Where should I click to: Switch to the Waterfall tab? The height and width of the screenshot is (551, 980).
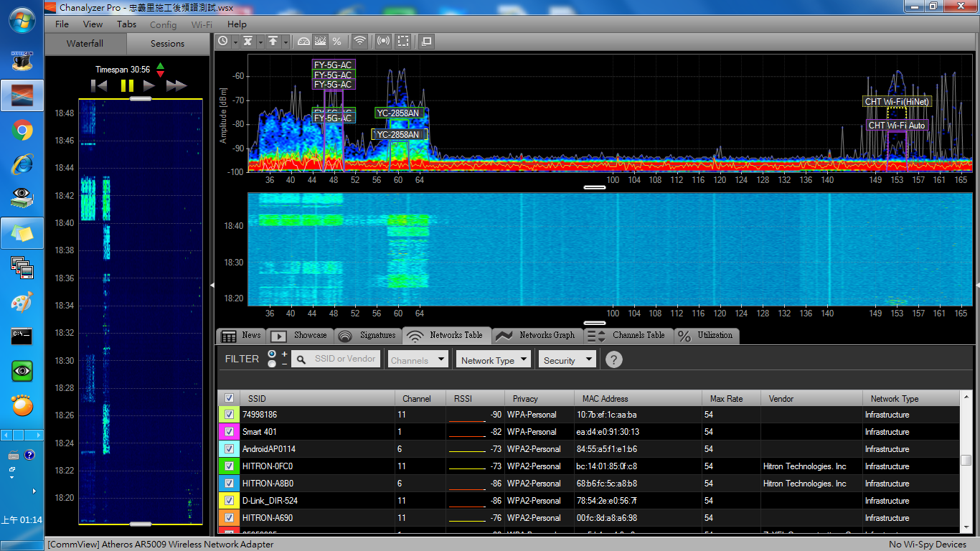click(x=85, y=44)
